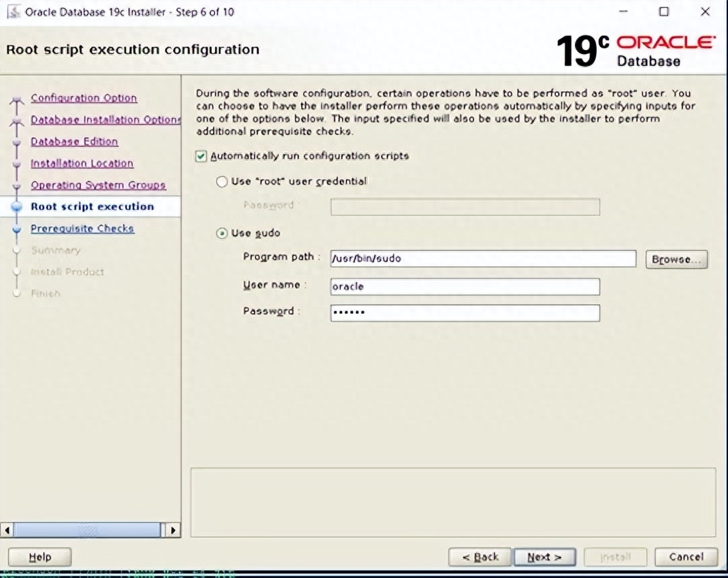Click the "User name :" label
The height and width of the screenshot is (578, 728).
(x=275, y=285)
